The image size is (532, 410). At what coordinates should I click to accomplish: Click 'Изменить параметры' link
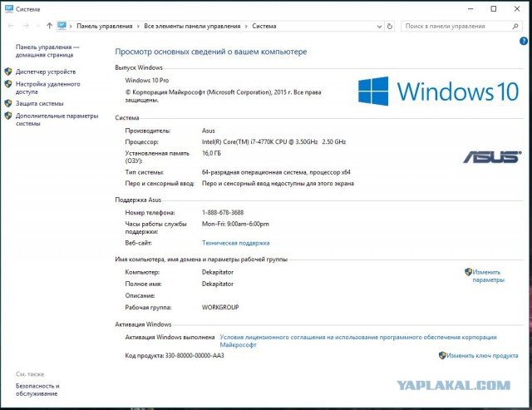[489, 276]
